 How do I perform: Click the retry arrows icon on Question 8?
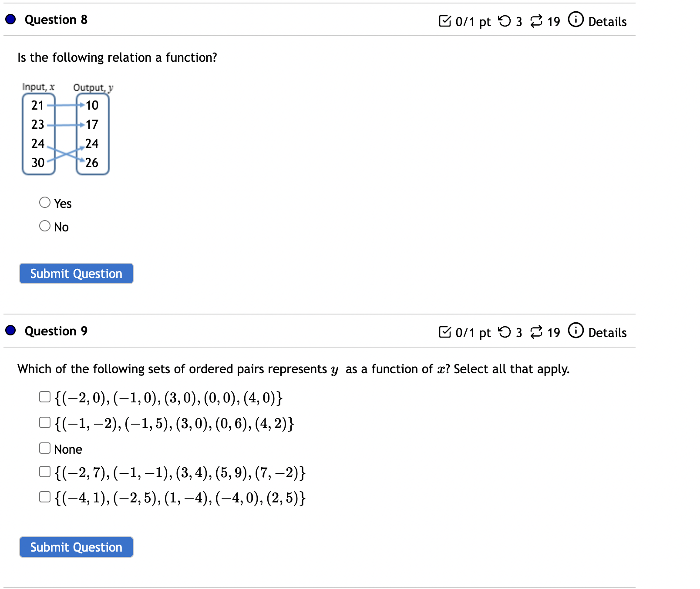536,20
